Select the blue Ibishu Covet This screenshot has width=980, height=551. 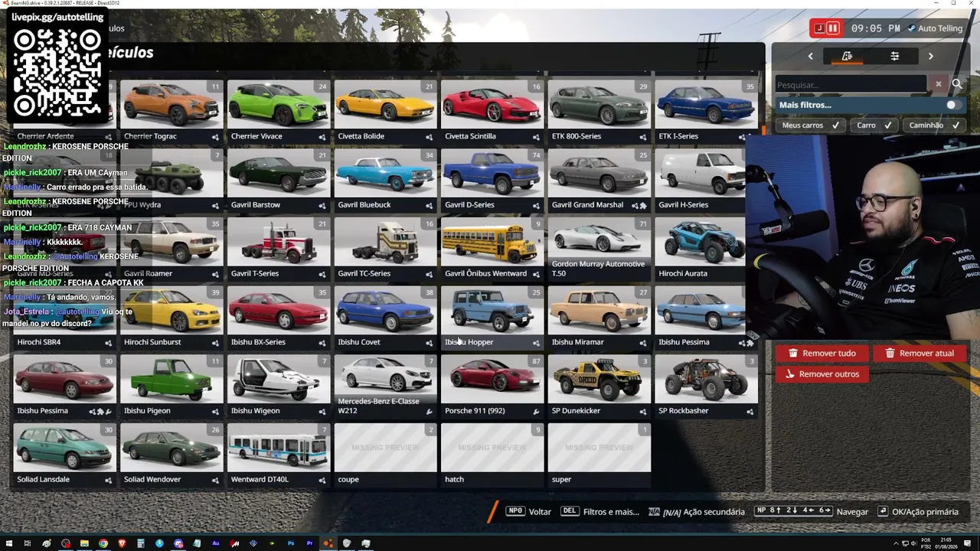point(386,318)
